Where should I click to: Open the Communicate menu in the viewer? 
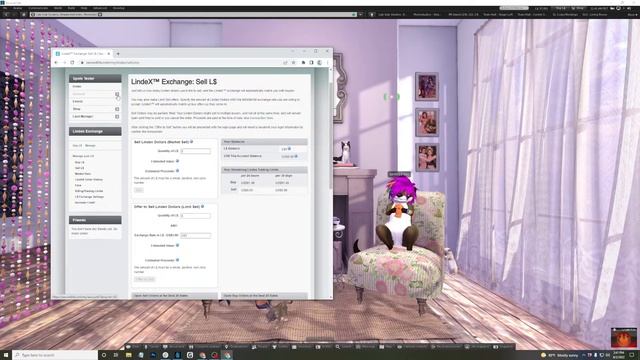click(x=38, y=8)
